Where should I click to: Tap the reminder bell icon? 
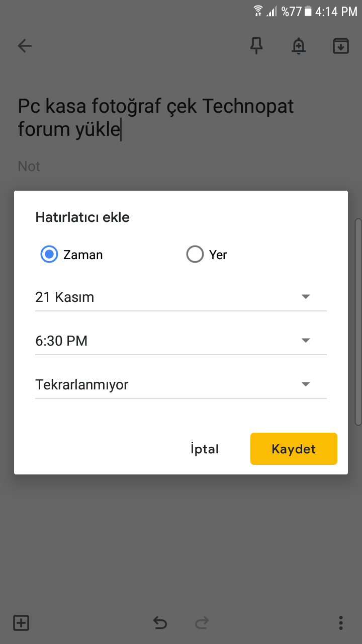point(299,46)
